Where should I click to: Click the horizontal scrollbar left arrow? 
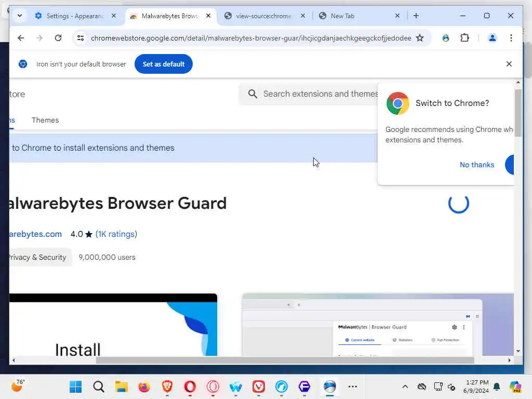pos(14,361)
